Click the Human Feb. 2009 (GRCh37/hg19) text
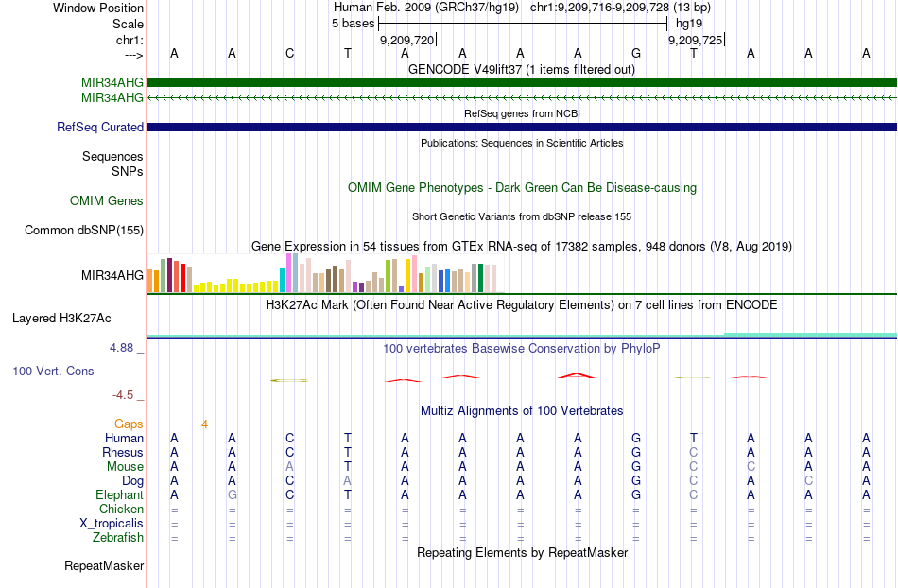 426,8
